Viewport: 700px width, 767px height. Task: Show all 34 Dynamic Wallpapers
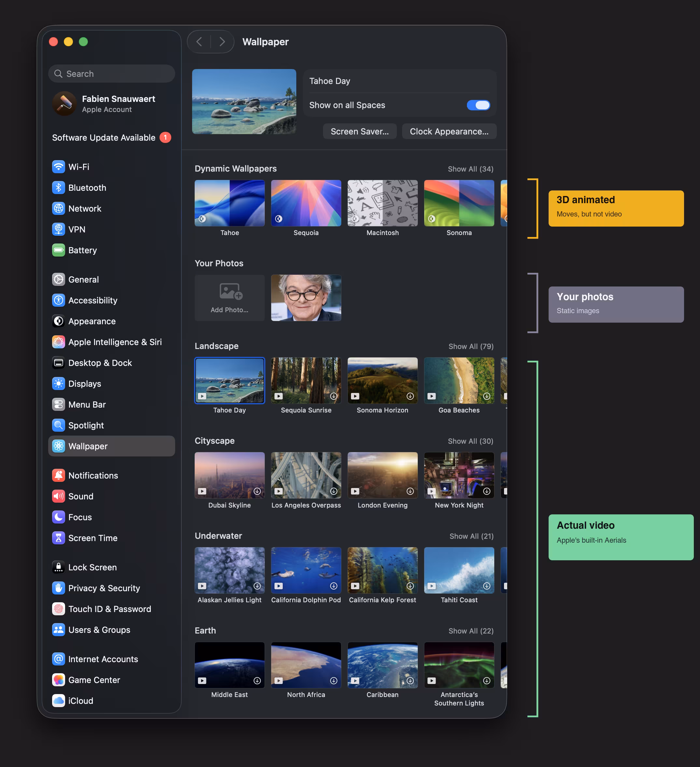pyautogui.click(x=470, y=169)
